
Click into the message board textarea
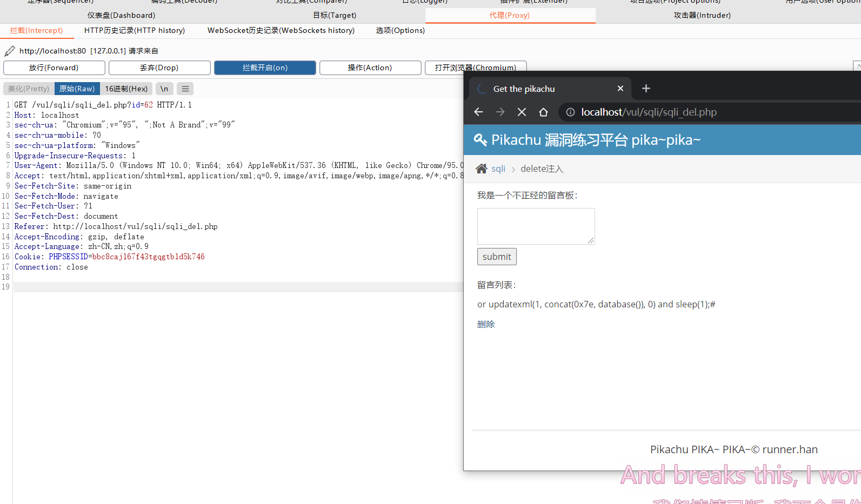point(536,226)
